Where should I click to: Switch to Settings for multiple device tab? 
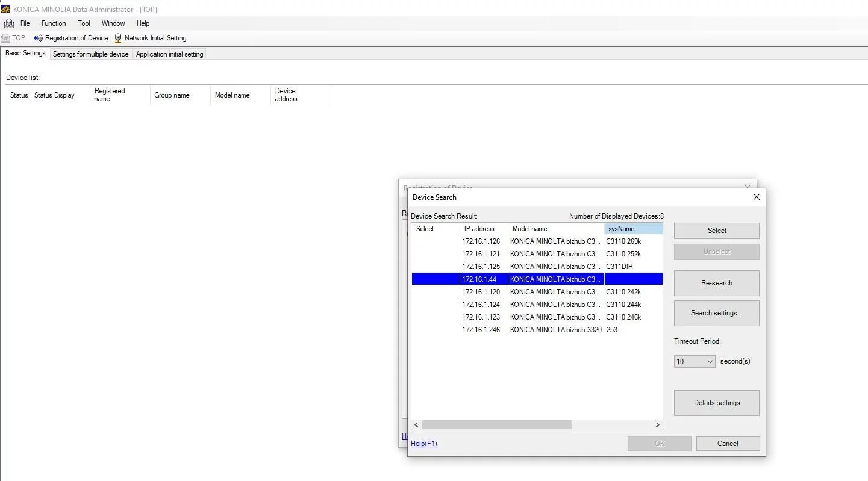point(90,54)
